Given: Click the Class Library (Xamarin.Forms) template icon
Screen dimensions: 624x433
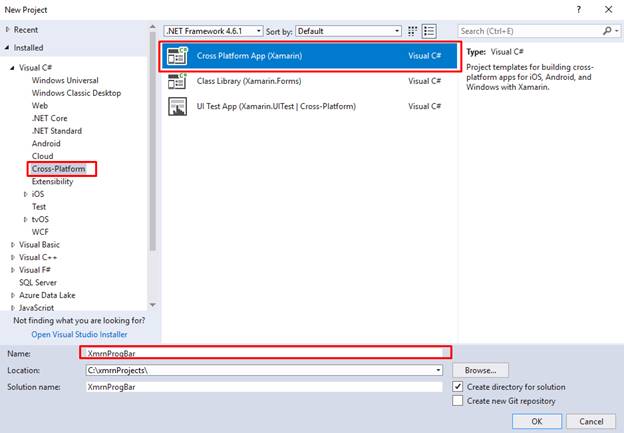Looking at the screenshot, I should click(177, 81).
